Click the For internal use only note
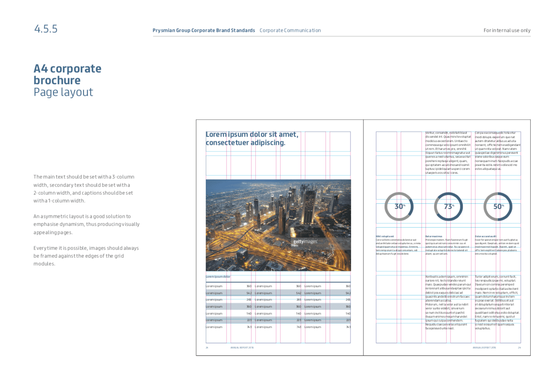This screenshot has width=555, height=392. click(x=507, y=30)
